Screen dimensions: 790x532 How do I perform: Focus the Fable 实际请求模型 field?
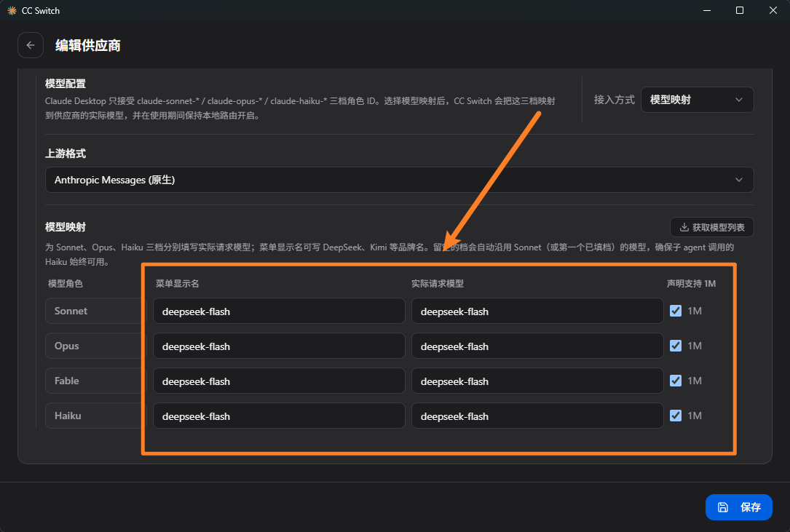537,381
